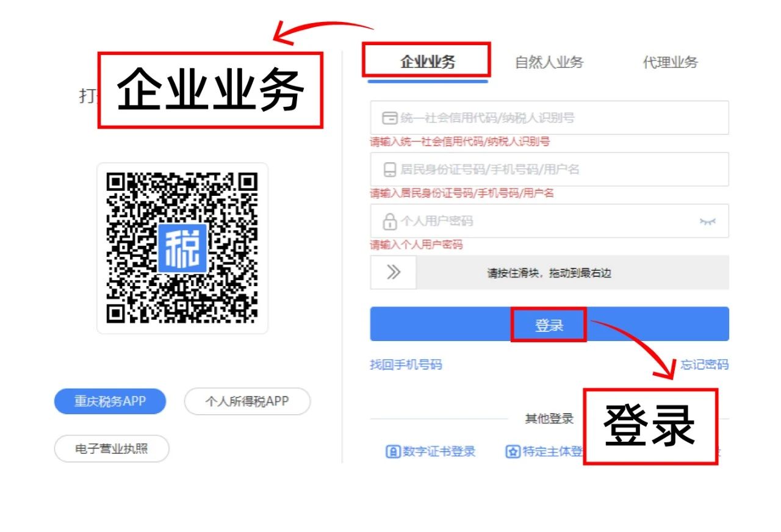Switch to the 自然人业务 tab
This screenshot has height=532, width=781.
tap(549, 62)
